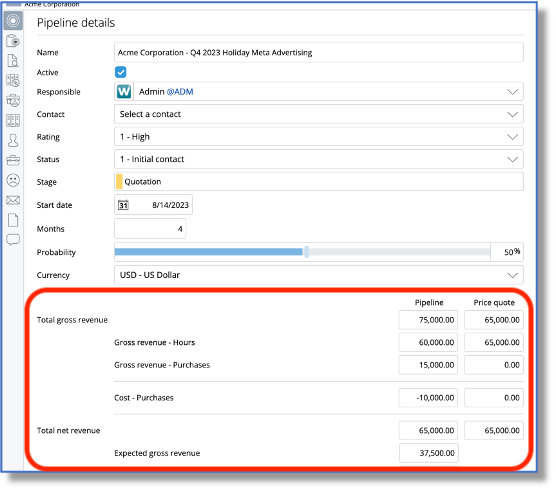Click the Stage Quotation field
Viewport: 556px width, 490px height.
click(318, 182)
